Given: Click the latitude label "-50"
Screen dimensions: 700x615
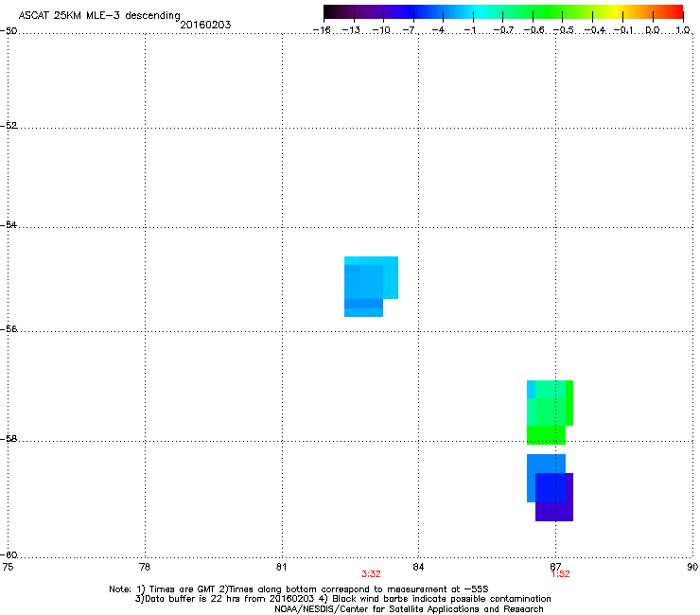Looking at the screenshot, I should tap(9, 31).
